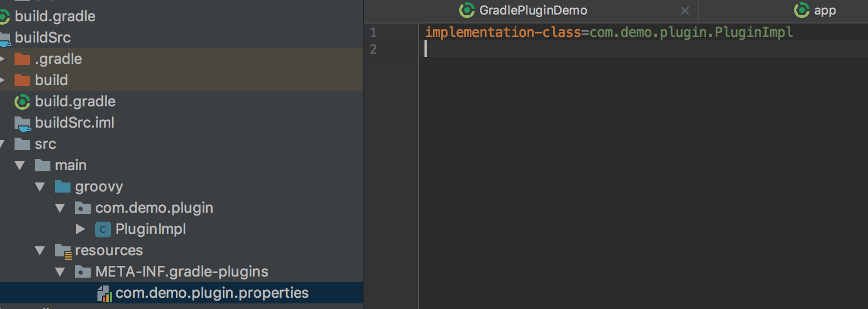Click the groovy source folder icon
Image resolution: width=868 pixels, height=309 pixels.
point(63,186)
